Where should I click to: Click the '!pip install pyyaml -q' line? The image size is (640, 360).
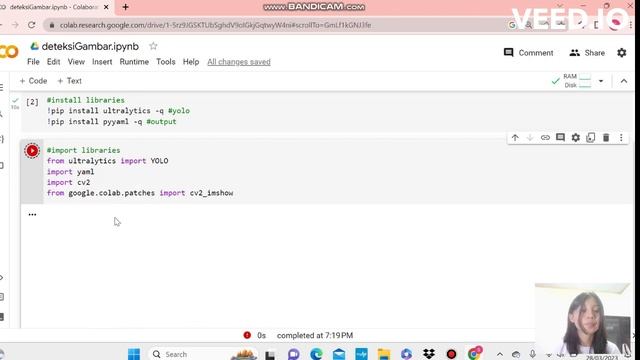click(111, 121)
